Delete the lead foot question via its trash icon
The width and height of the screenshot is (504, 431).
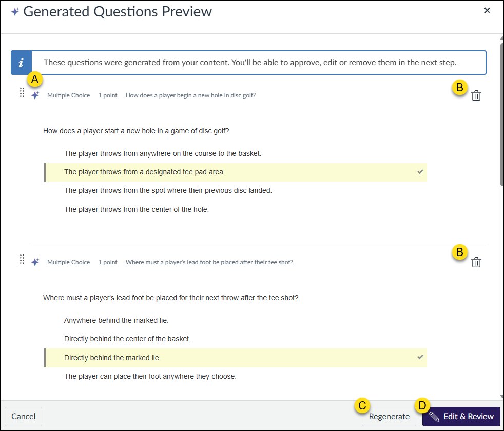pos(476,262)
